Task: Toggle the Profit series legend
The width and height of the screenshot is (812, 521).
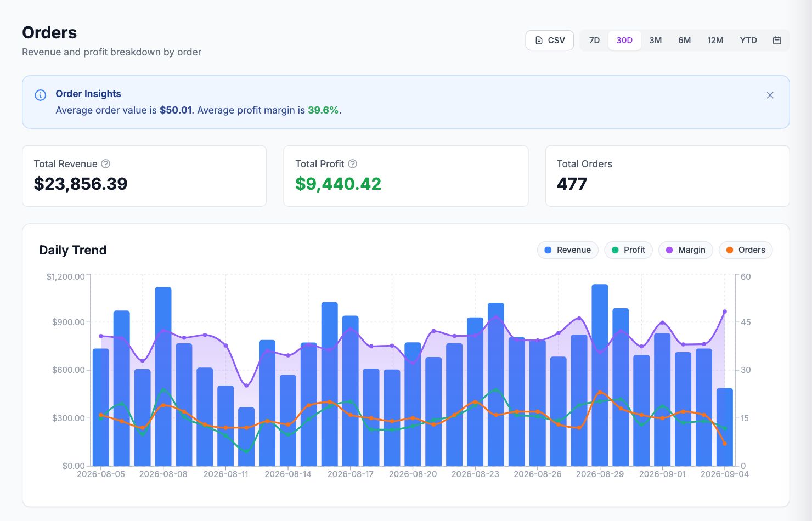Action: 628,250
